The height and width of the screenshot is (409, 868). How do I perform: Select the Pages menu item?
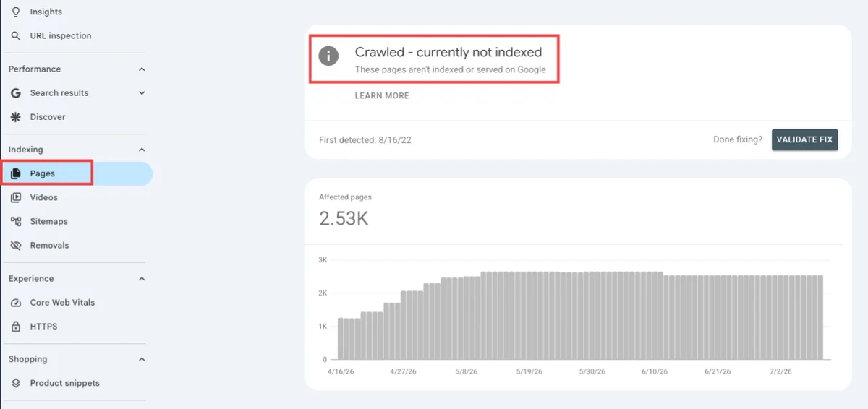tap(77, 173)
